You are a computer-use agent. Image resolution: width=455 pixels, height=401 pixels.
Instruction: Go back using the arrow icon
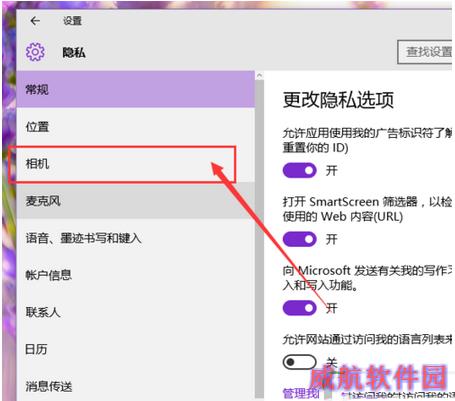[x=35, y=21]
